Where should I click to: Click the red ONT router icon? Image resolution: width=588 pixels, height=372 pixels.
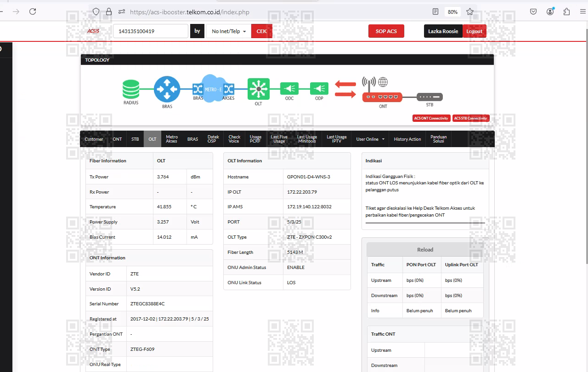(382, 97)
